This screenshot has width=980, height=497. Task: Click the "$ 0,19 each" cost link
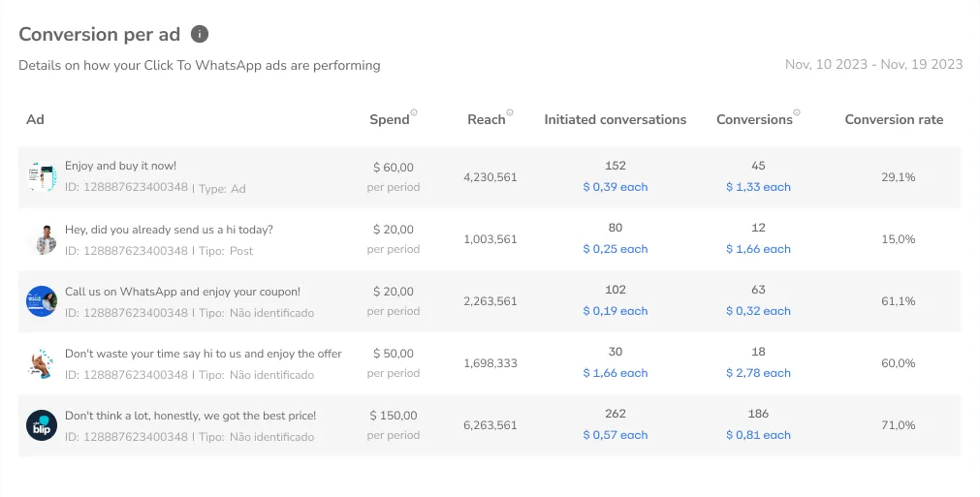point(615,311)
